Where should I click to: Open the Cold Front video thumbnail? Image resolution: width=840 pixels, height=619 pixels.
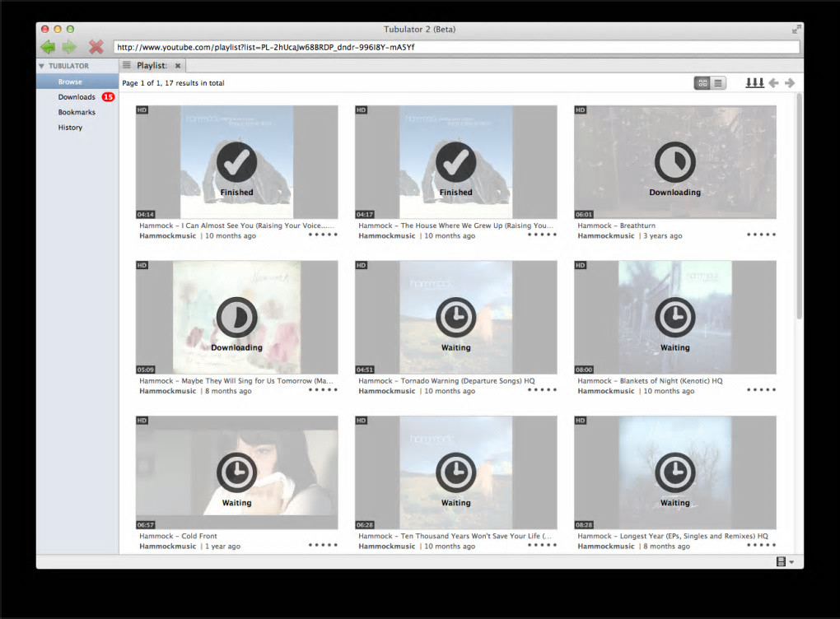point(237,472)
